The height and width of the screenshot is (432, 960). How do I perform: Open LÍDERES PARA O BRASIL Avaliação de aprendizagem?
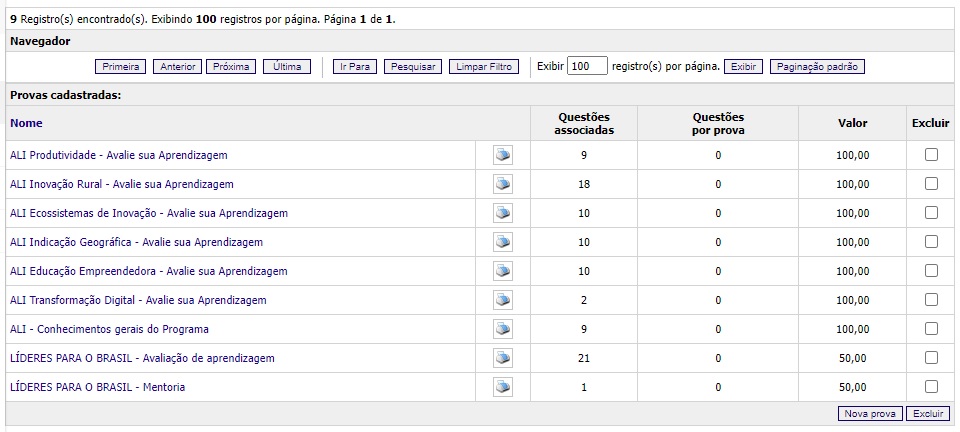point(142,358)
